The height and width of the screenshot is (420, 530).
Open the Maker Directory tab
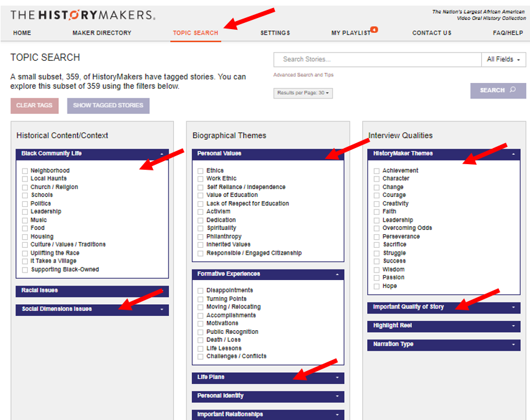(x=102, y=33)
